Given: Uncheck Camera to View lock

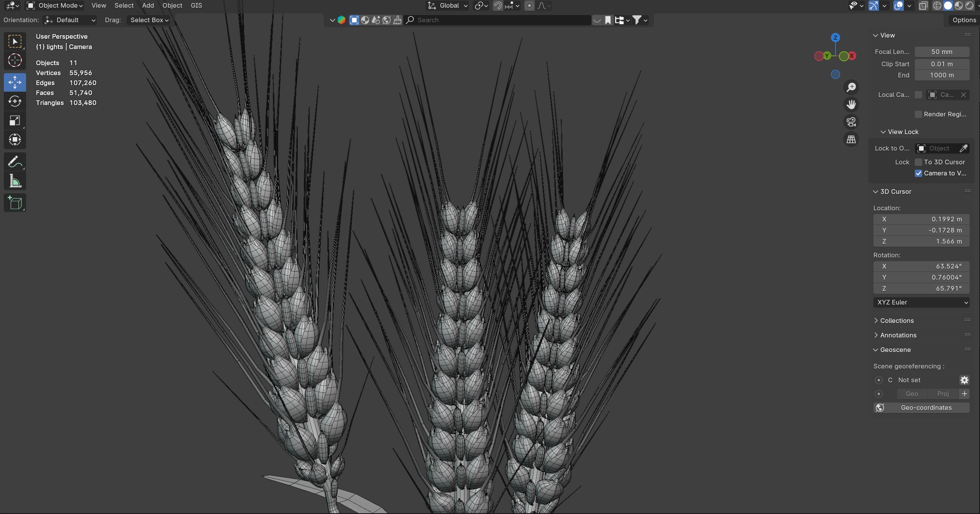Looking at the screenshot, I should click(x=918, y=173).
